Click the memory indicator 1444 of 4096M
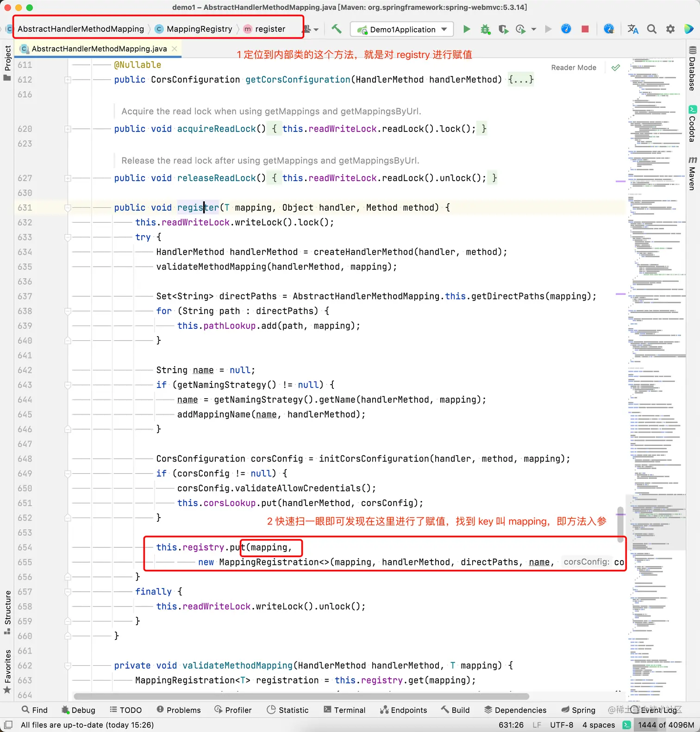The height and width of the screenshot is (732, 700). [x=666, y=725]
